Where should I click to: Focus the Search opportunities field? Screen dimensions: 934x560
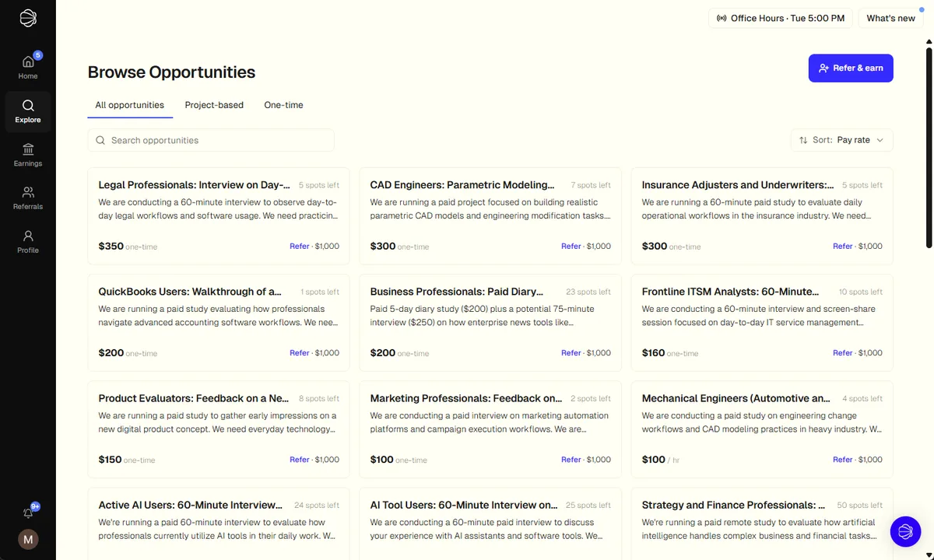click(x=211, y=140)
